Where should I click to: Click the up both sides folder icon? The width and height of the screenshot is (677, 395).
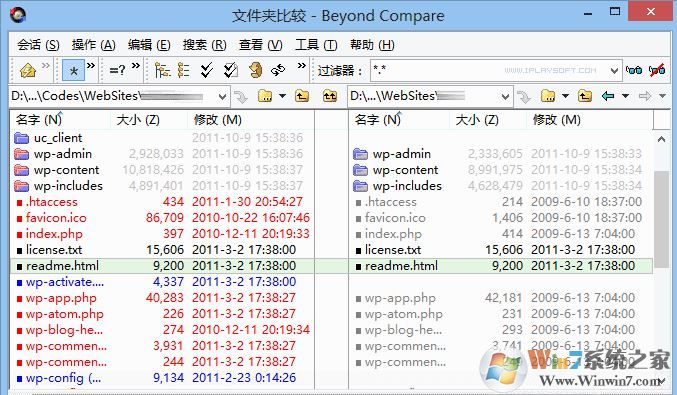click(330, 96)
